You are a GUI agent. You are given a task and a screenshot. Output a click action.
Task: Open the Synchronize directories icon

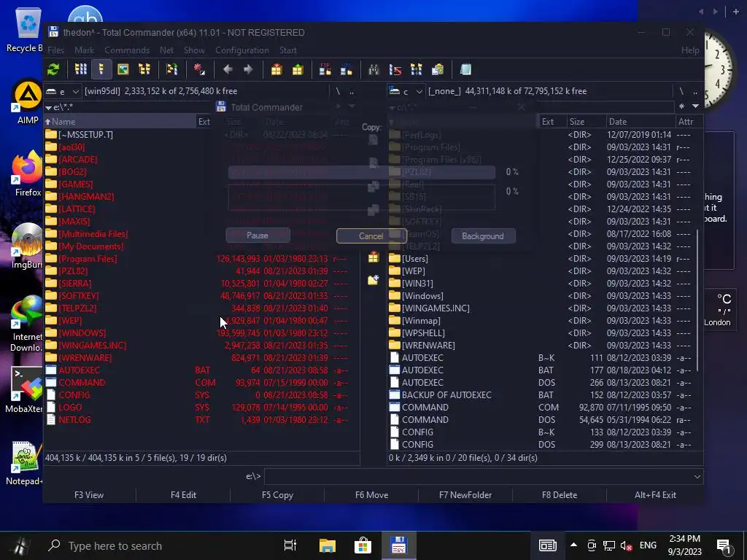click(x=416, y=69)
